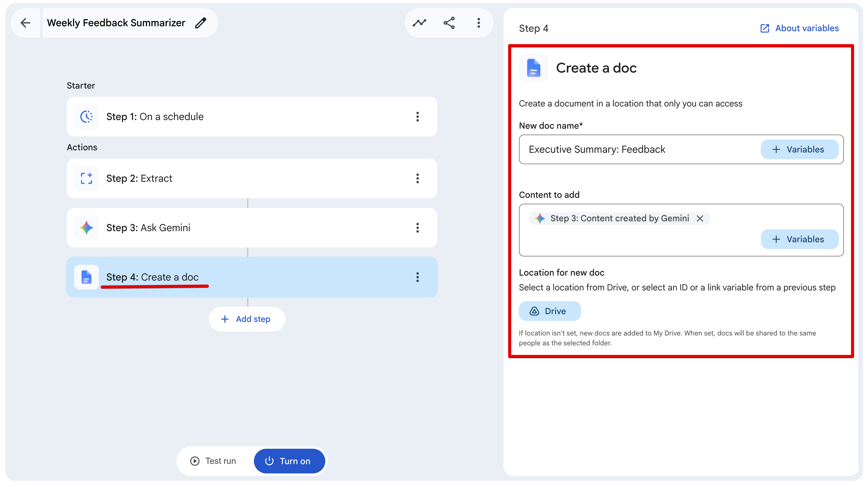This screenshot has height=487, width=868.
Task: Select Step 1: On a schedule
Action: click(x=252, y=117)
